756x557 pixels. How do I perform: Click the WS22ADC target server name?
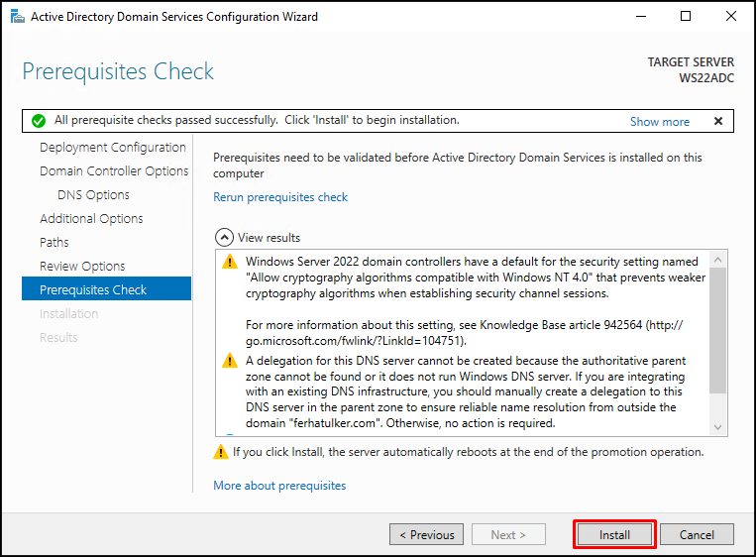click(x=706, y=78)
